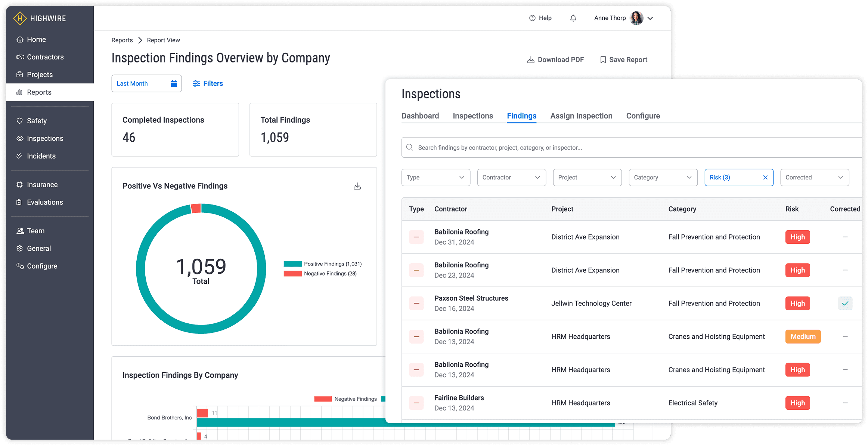Click Anne Thorp's profile avatar
The height and width of the screenshot is (446, 868).
pyautogui.click(x=636, y=18)
